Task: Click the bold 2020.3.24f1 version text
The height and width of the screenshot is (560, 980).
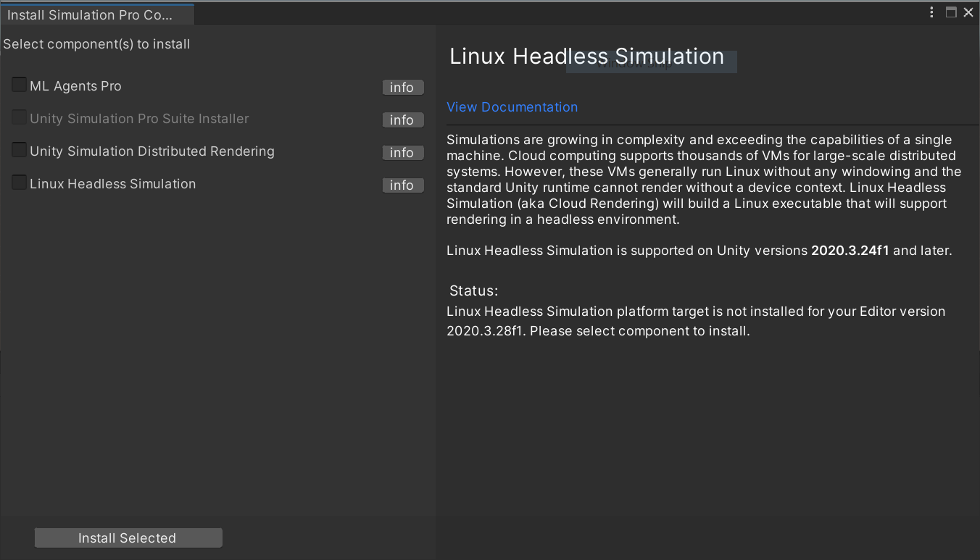Action: point(850,251)
